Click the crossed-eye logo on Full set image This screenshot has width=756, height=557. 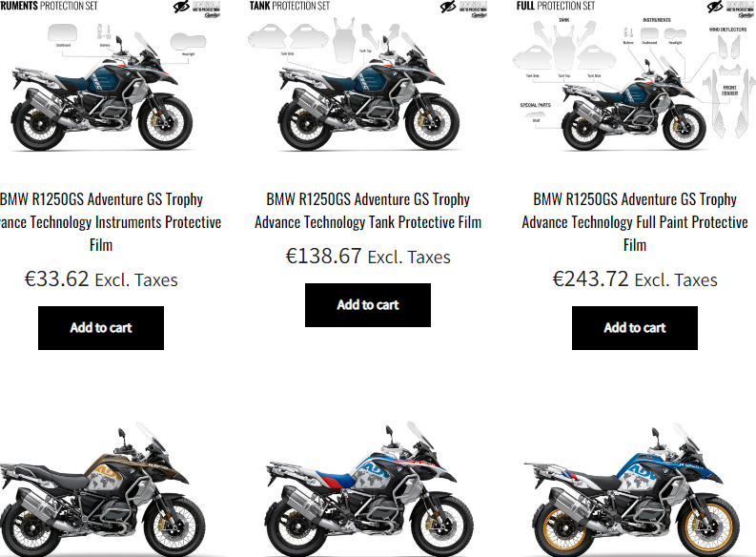715,7
